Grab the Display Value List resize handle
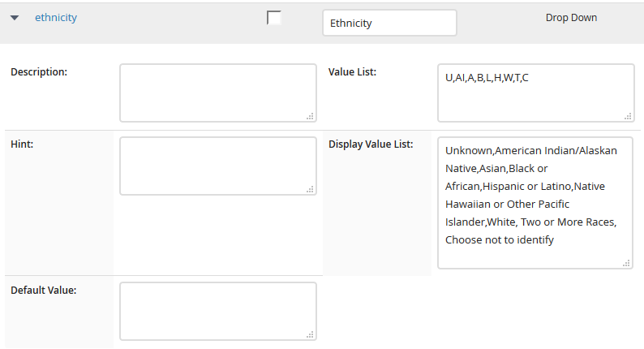The width and height of the screenshot is (644, 349). coord(626,263)
